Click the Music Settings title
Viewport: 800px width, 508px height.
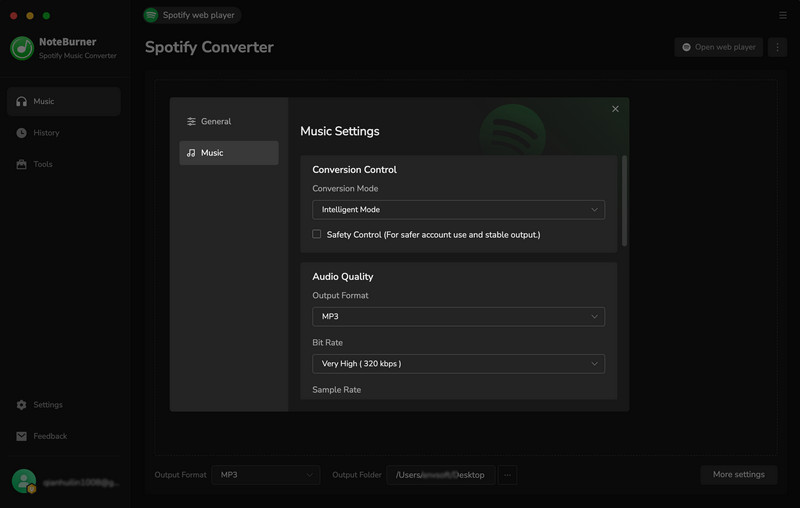point(340,131)
